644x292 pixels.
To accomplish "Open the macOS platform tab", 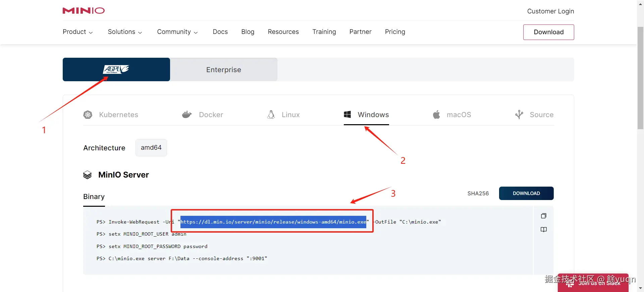I will pyautogui.click(x=452, y=115).
